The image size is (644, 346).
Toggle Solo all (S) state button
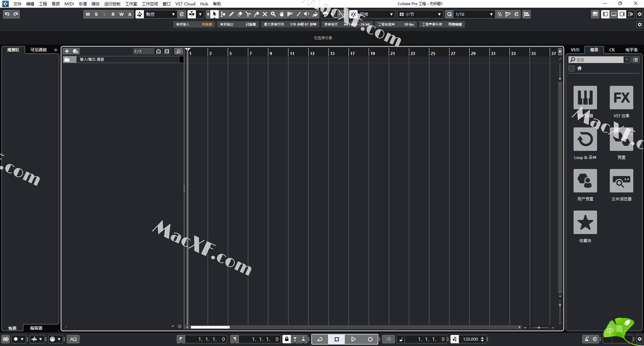click(x=96, y=14)
